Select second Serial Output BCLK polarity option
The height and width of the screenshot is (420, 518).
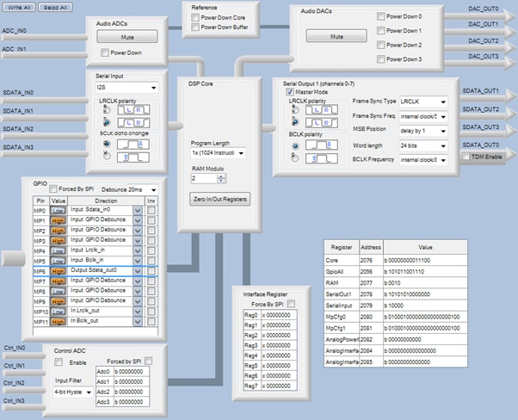click(x=295, y=158)
